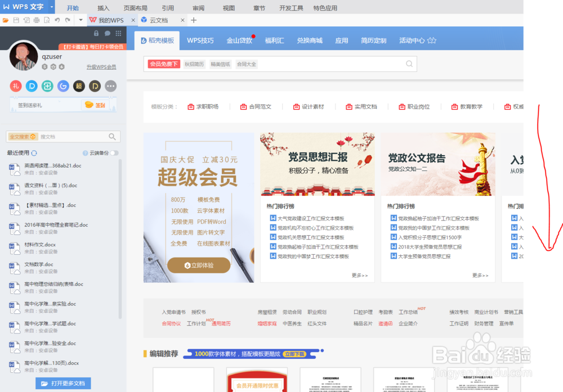Close the 我的WPS tab

click(133, 20)
